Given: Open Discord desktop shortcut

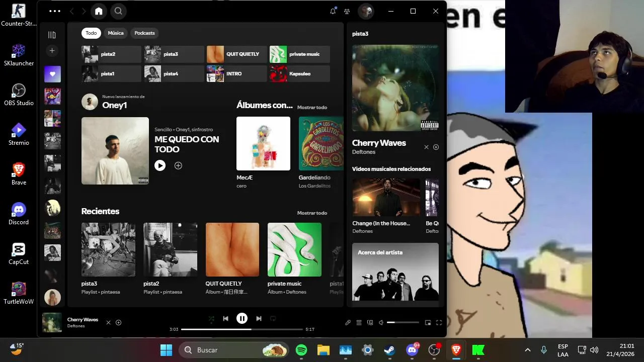Looking at the screenshot, I should [19, 214].
